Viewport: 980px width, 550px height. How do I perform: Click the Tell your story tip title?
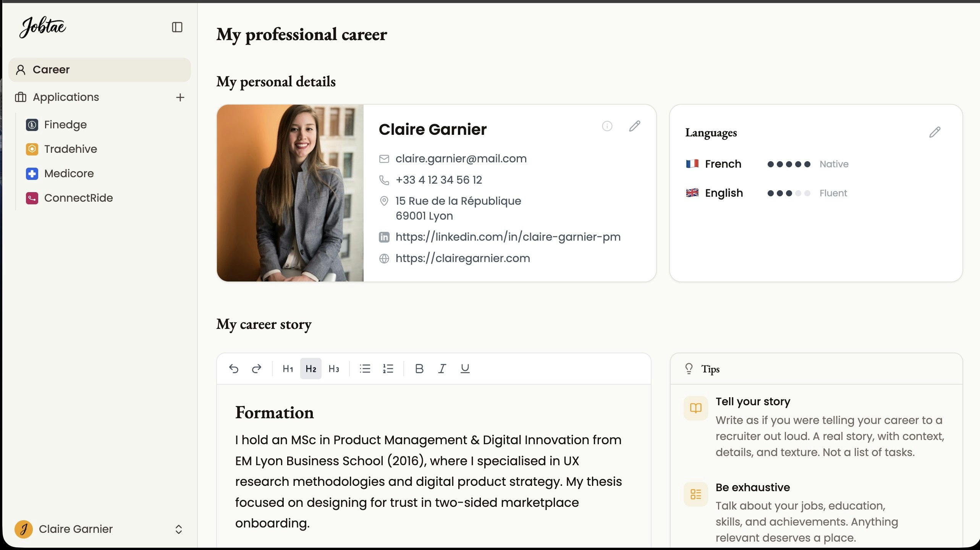pyautogui.click(x=753, y=401)
